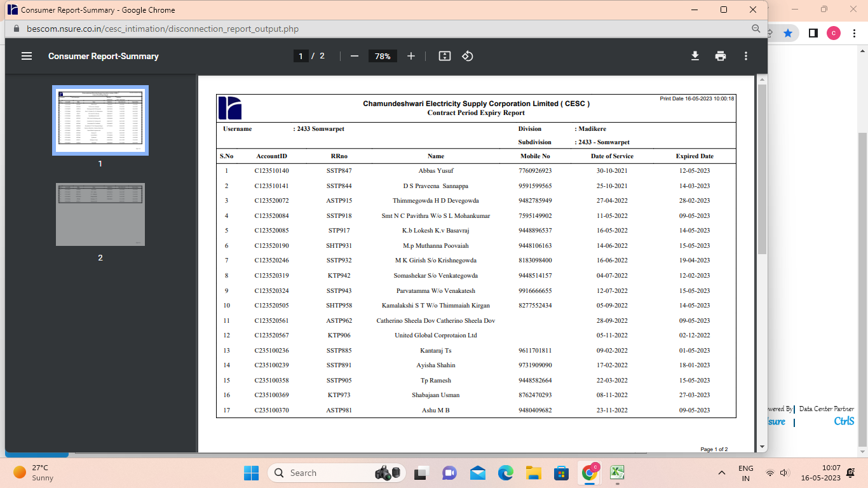868x488 pixels.
Task: Click the fit to page icon
Action: (x=445, y=56)
